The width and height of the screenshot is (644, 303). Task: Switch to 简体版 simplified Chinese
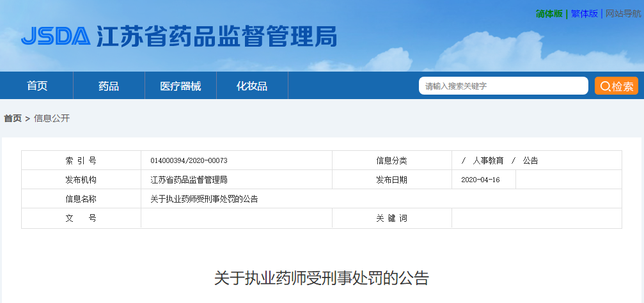pyautogui.click(x=549, y=13)
